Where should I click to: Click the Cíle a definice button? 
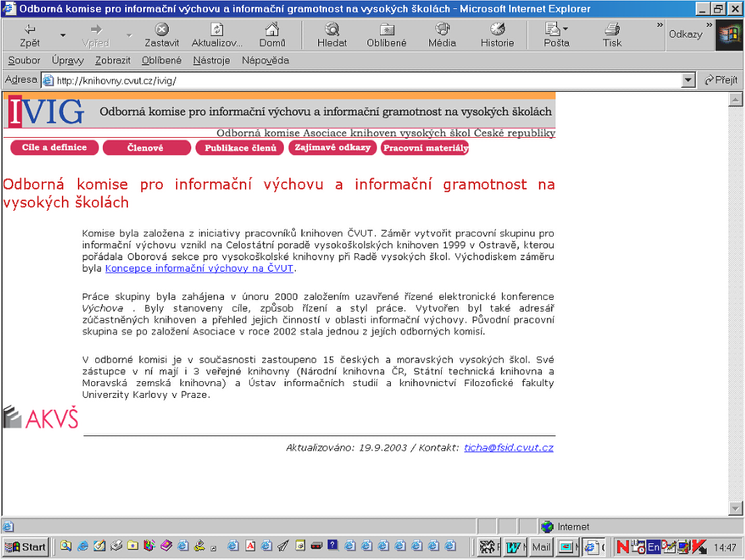54,147
